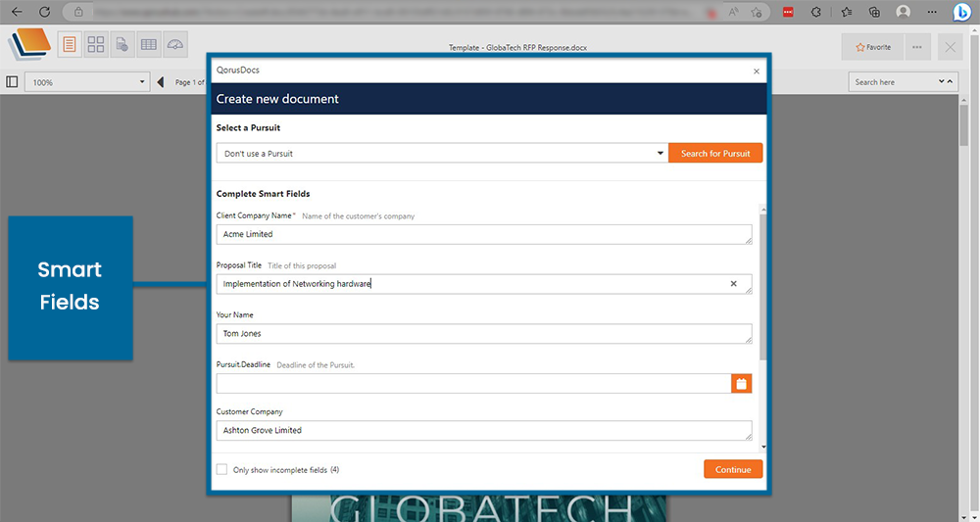The width and height of the screenshot is (980, 522).
Task: Reload the browser page
Action: 44,12
